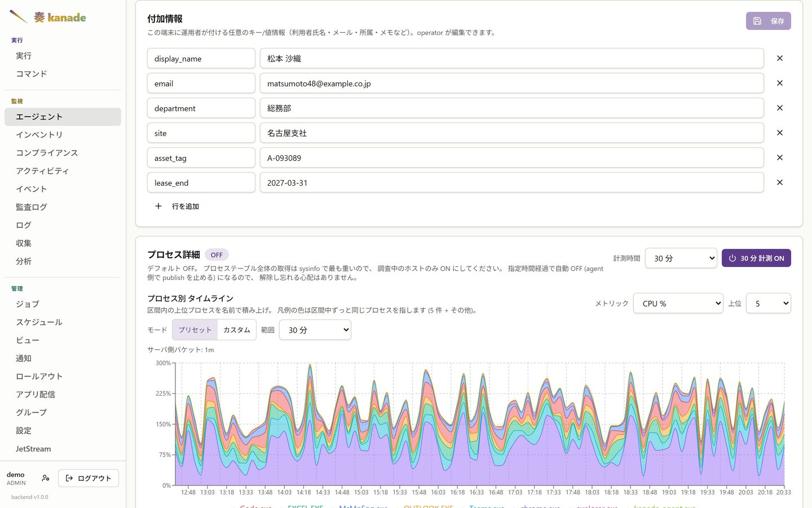Remove the site row
Image resolution: width=812 pixels, height=508 pixels.
780,133
